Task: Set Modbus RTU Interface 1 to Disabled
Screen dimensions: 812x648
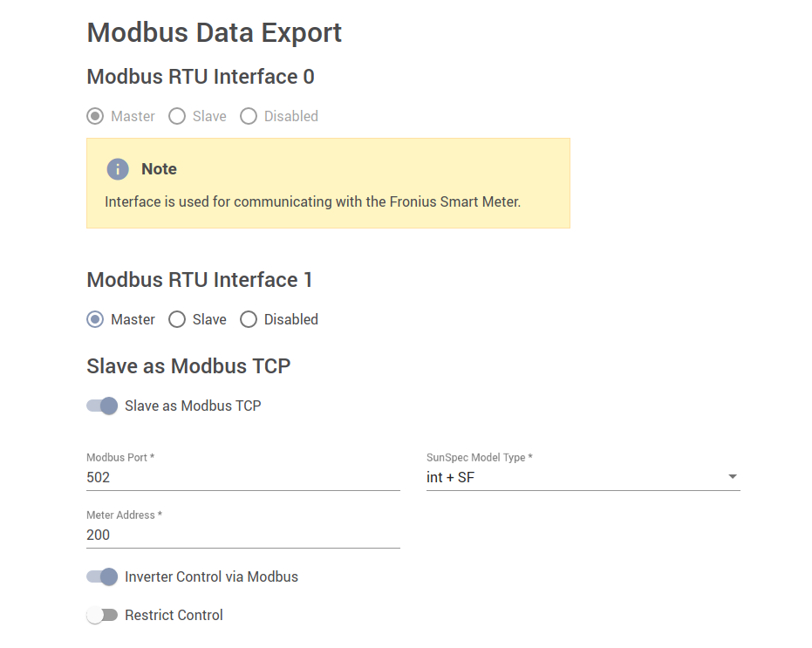Action: click(249, 319)
